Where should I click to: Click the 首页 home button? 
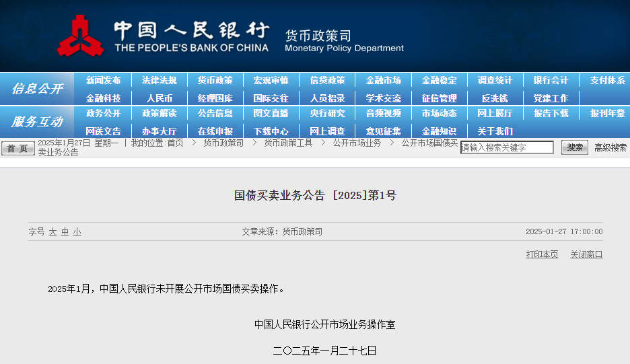(17, 148)
